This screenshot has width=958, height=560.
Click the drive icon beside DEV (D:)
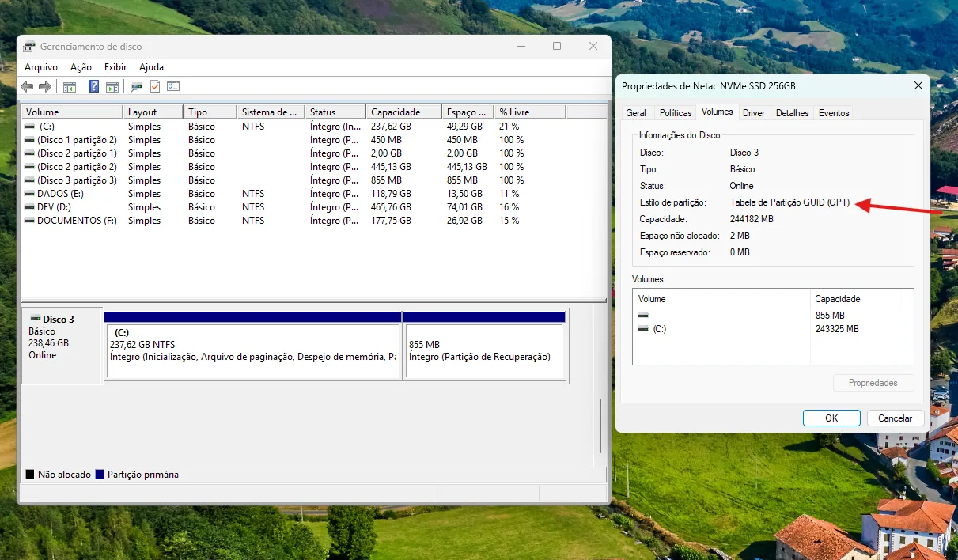pos(29,206)
